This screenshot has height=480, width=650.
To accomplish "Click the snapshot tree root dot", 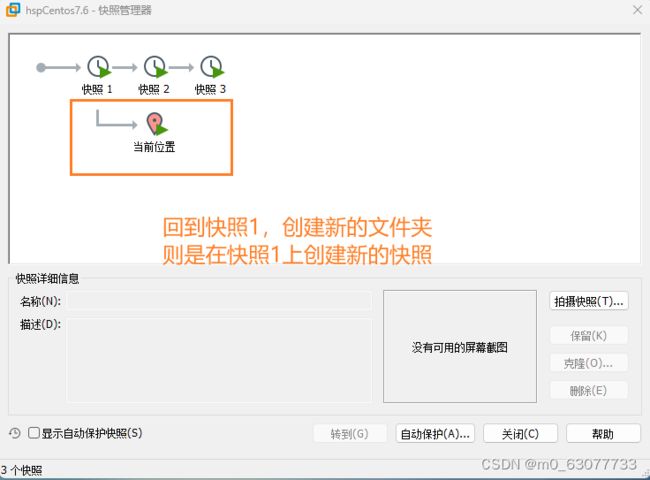I will point(41,67).
